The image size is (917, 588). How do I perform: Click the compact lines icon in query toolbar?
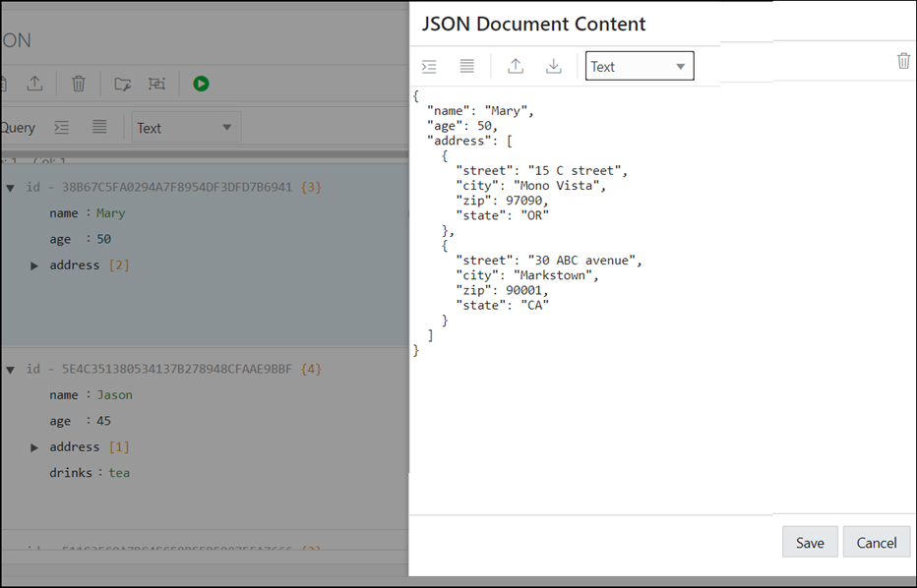point(99,127)
